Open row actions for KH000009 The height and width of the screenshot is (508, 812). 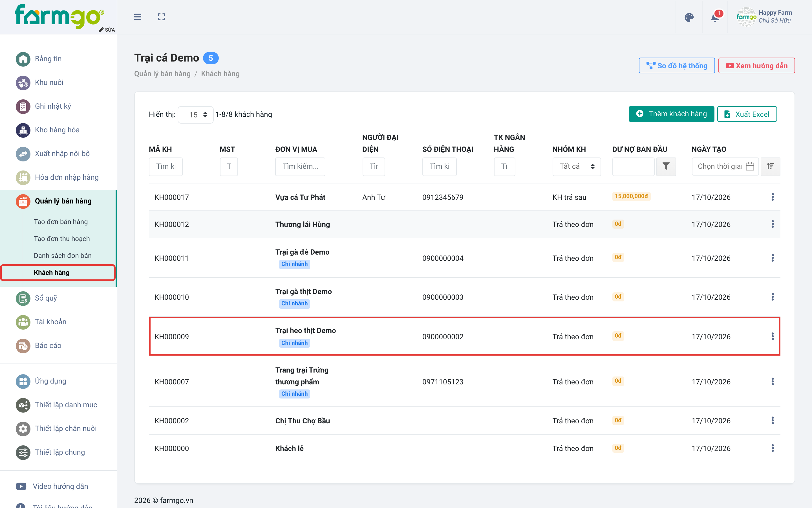[x=773, y=336]
